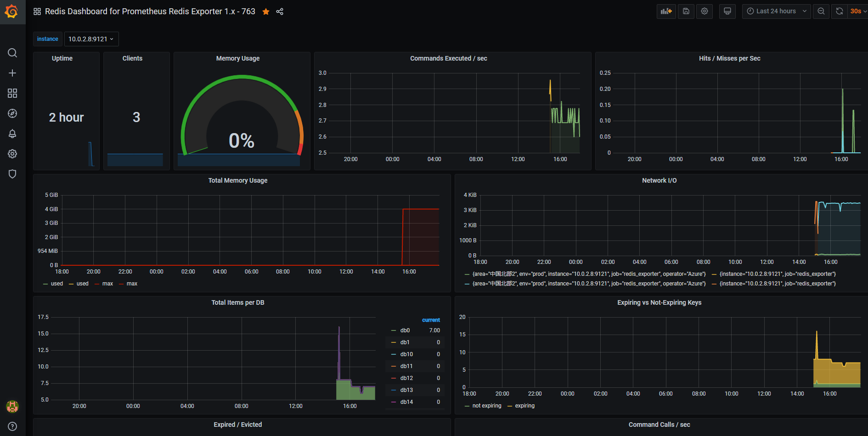Open the Memory Usage panel title menu
The height and width of the screenshot is (436, 868).
pos(238,58)
